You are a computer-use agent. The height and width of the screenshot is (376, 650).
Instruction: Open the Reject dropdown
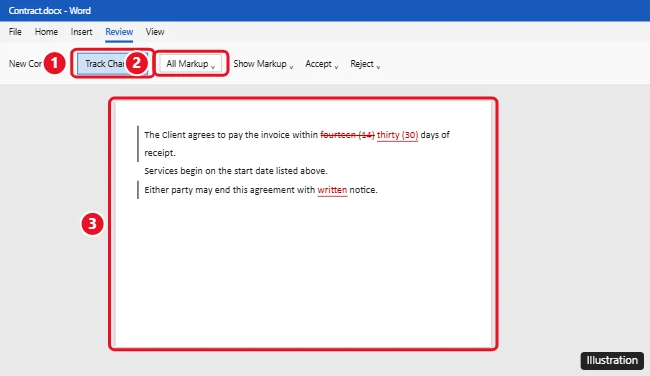click(x=365, y=64)
